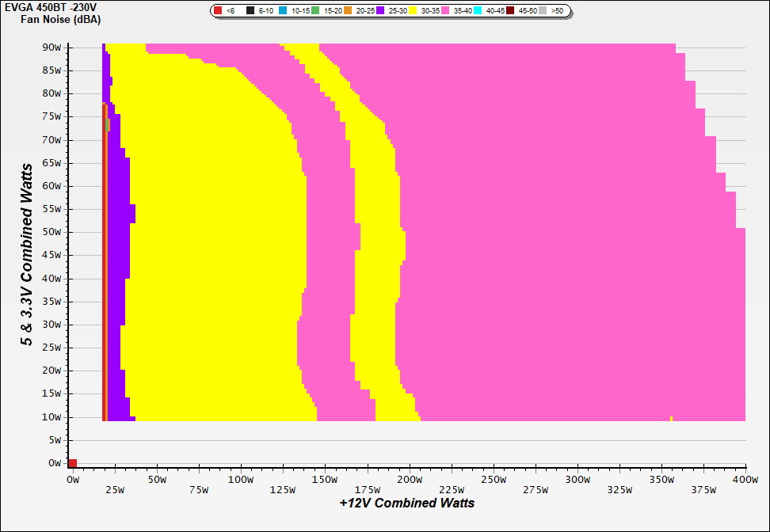Click the 5 & 3.3V Combined Watts axis label
The width and height of the screenshot is (770, 532).
tap(27, 254)
